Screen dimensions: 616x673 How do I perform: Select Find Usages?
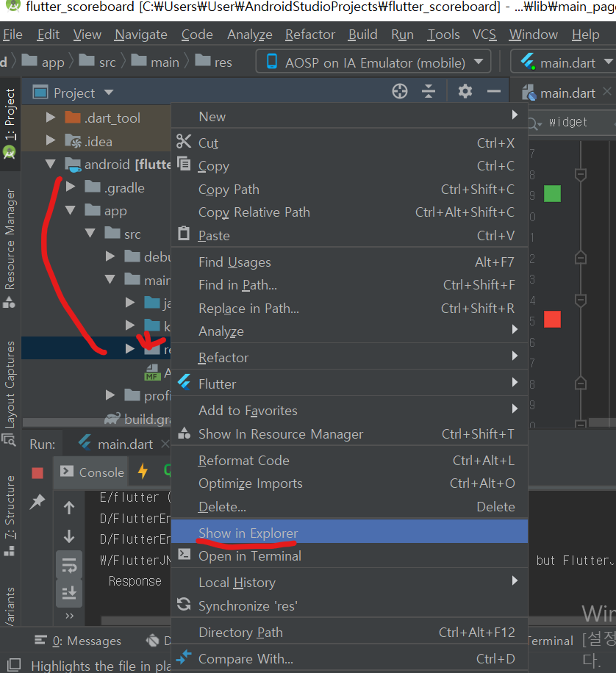pos(349,262)
